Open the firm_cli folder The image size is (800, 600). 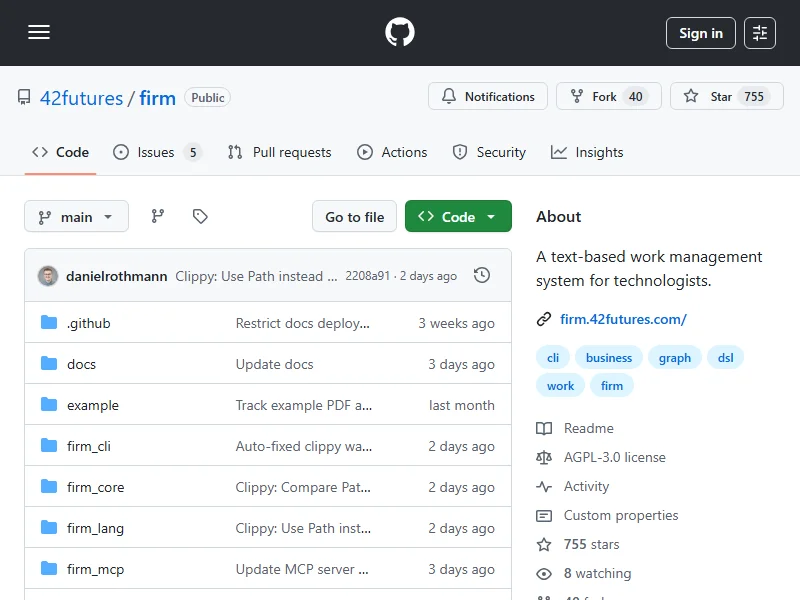(88, 446)
